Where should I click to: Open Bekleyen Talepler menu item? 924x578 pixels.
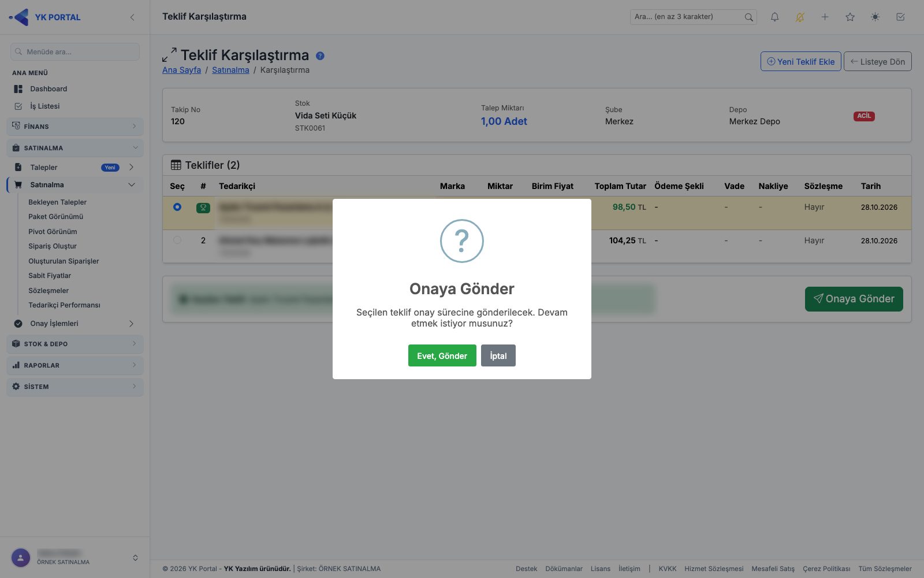(57, 202)
